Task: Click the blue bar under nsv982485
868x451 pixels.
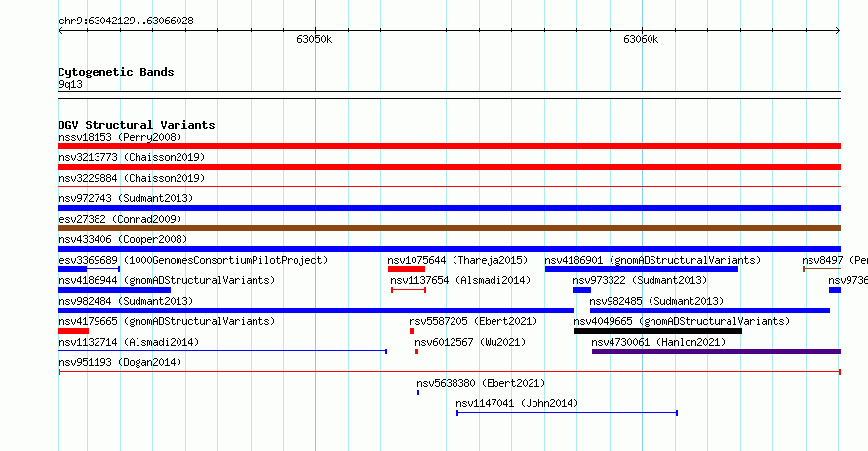Action: coord(710,310)
